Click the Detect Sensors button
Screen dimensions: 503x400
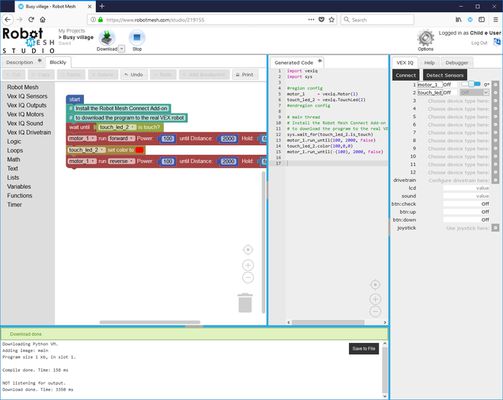(445, 75)
